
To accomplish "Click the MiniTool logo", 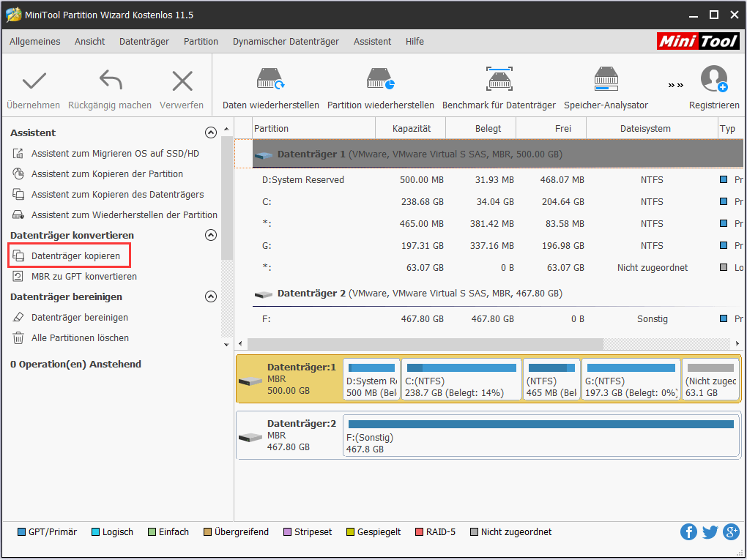I will point(698,42).
